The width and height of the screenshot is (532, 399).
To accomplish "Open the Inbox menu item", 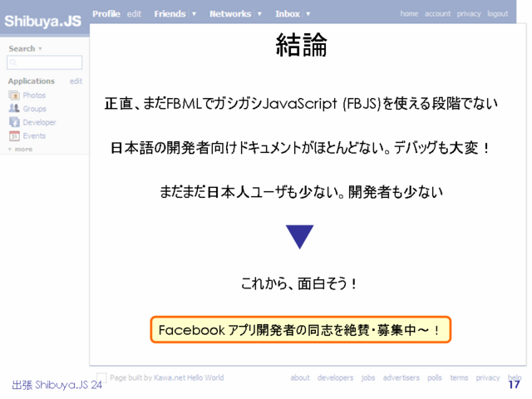I will 288,14.
